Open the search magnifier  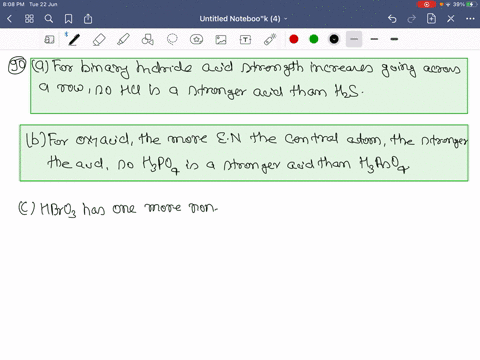click(x=49, y=19)
